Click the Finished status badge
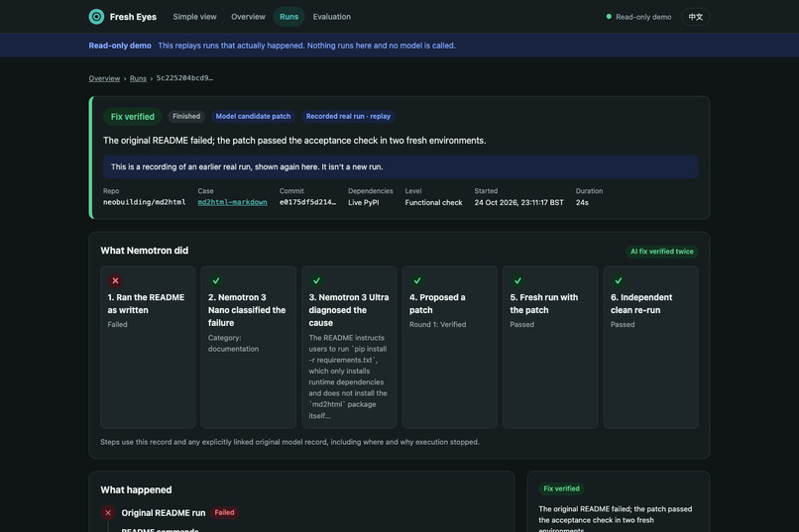799x532 pixels. (x=186, y=116)
